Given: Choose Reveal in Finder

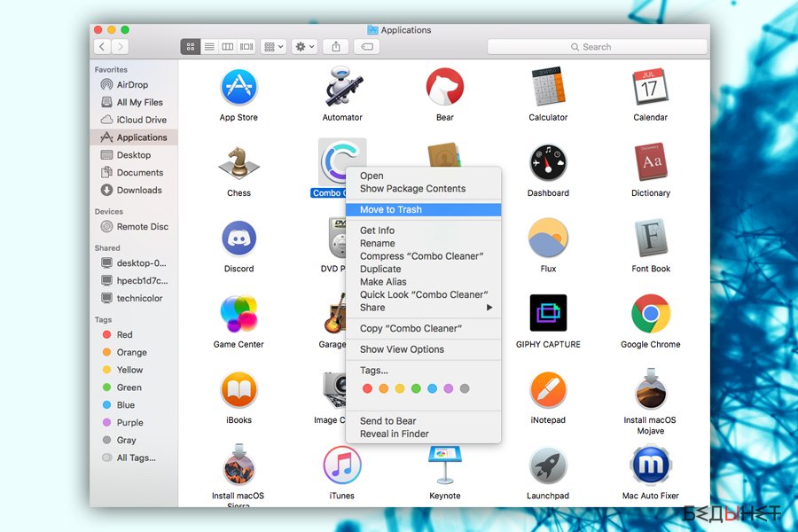Looking at the screenshot, I should pyautogui.click(x=423, y=434).
